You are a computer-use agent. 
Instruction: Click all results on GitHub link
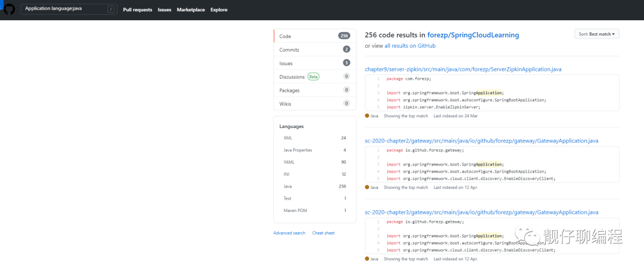pos(410,46)
